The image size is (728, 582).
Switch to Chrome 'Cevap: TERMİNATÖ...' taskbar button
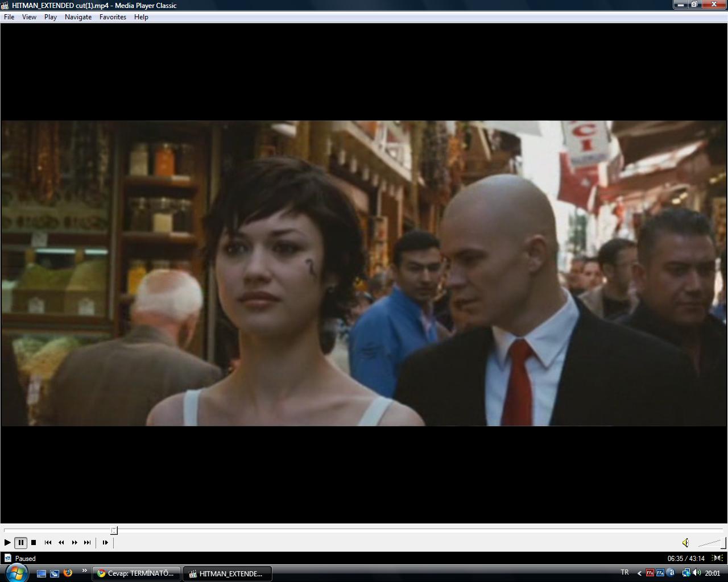click(136, 573)
